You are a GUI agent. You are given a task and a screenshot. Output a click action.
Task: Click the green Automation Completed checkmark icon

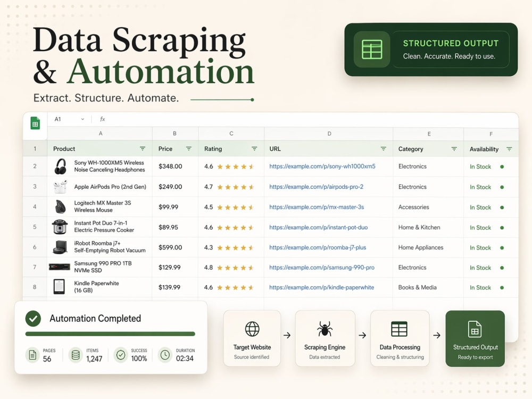(33, 319)
